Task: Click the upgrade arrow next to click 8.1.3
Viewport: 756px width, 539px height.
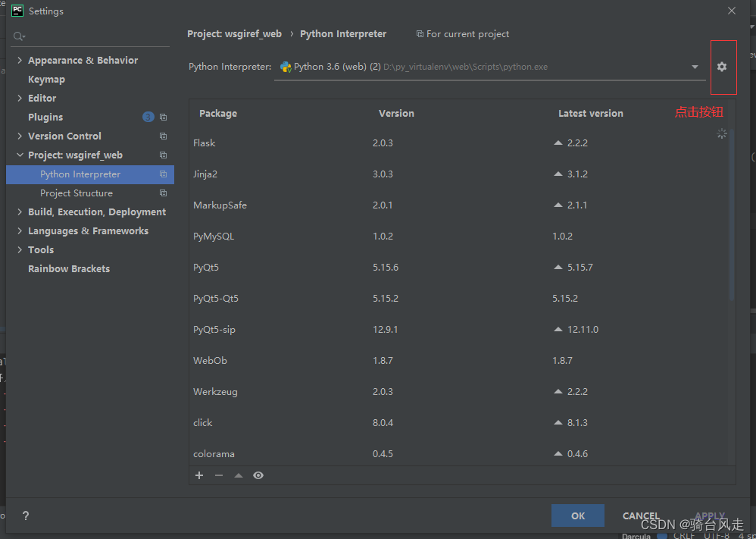Action: [x=558, y=422]
